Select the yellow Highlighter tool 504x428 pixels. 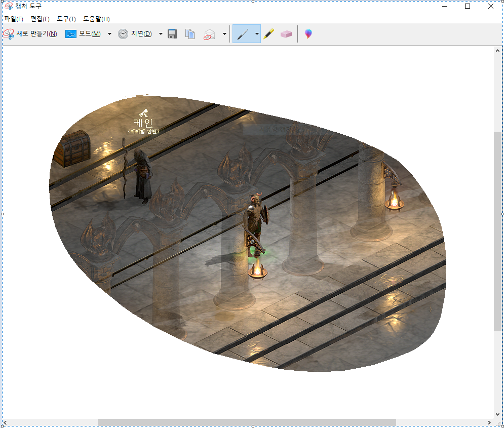pyautogui.click(x=268, y=34)
